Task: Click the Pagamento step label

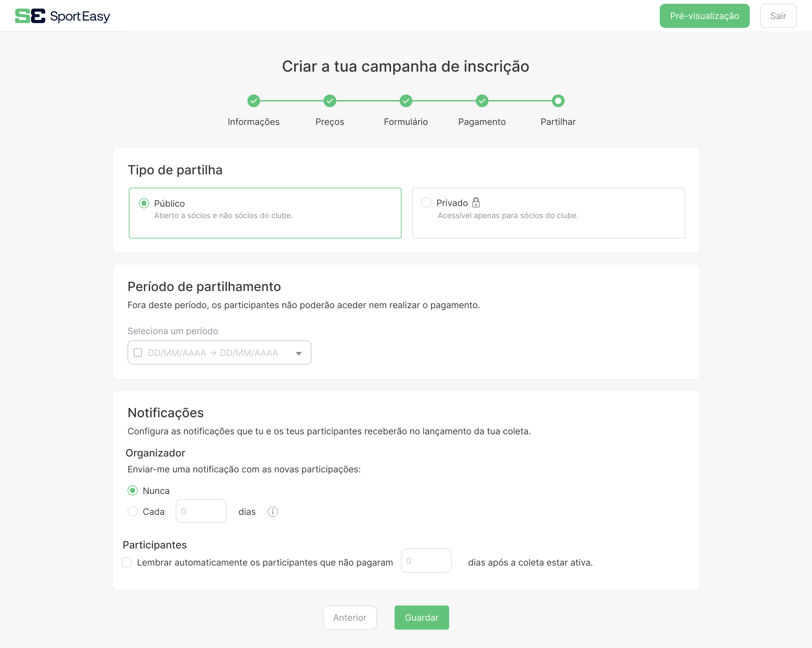Action: click(482, 122)
